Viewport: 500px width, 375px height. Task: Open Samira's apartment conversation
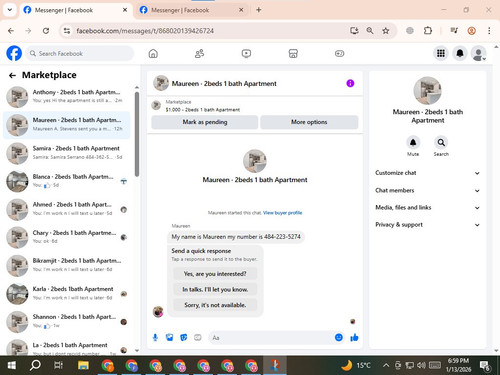[67, 153]
